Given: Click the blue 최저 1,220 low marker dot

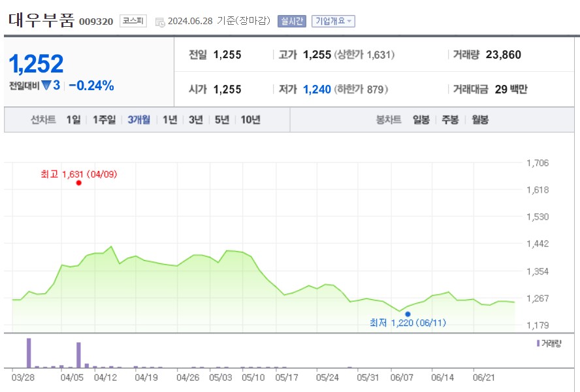Looking at the screenshot, I should tap(408, 314).
